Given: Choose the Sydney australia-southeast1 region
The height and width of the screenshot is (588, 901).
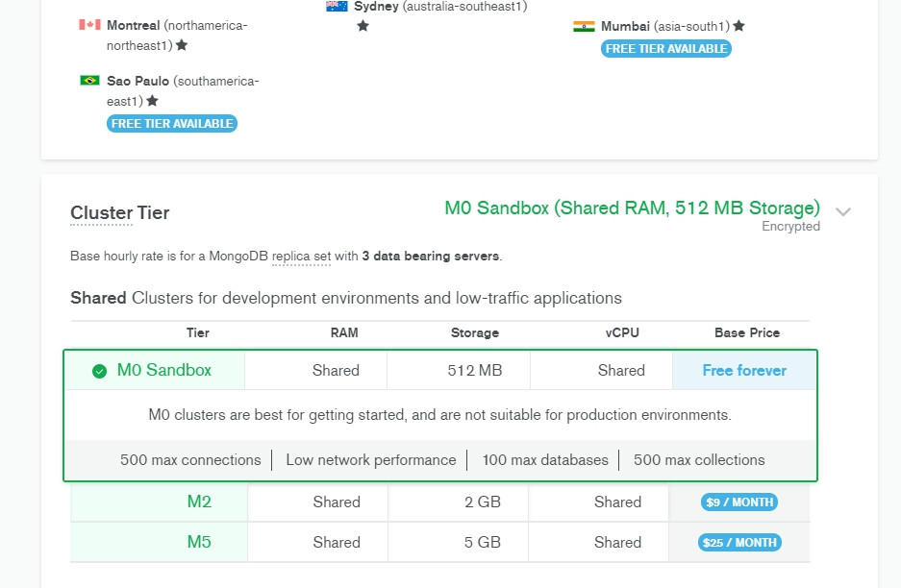Looking at the screenshot, I should [426, 15].
